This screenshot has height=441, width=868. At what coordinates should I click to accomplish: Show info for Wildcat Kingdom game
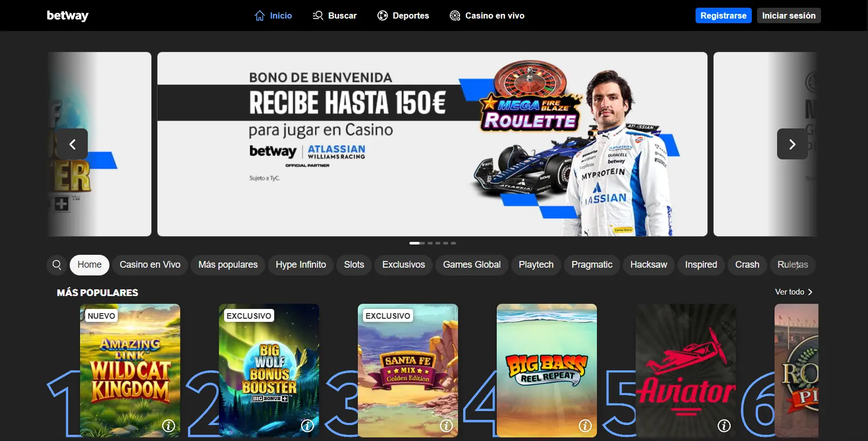coord(169,426)
